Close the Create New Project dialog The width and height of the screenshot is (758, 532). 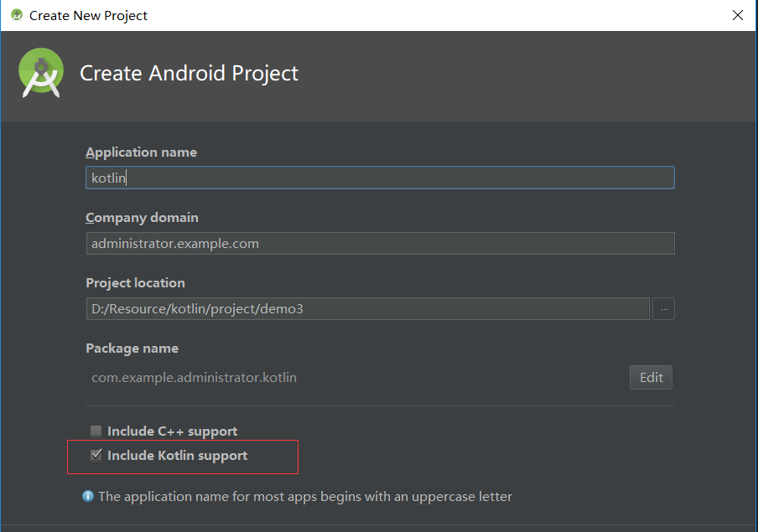(738, 15)
